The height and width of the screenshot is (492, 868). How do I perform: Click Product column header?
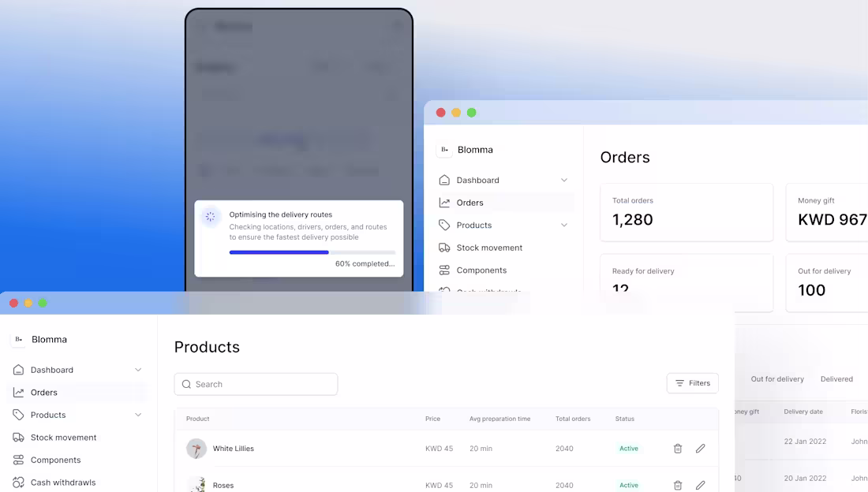[197, 419]
